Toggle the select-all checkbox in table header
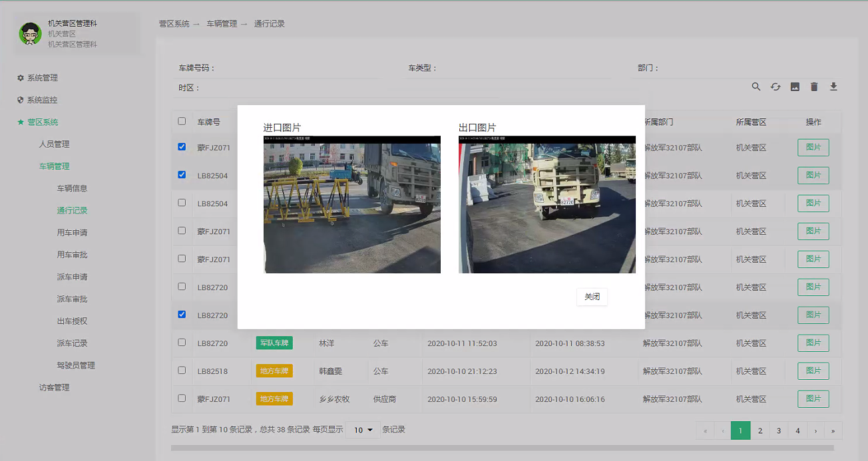868x461 pixels. 182,121
